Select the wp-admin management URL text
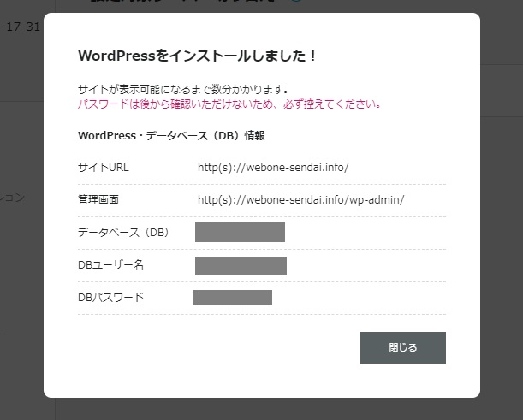Screen dimensions: 523x420 tap(300, 200)
